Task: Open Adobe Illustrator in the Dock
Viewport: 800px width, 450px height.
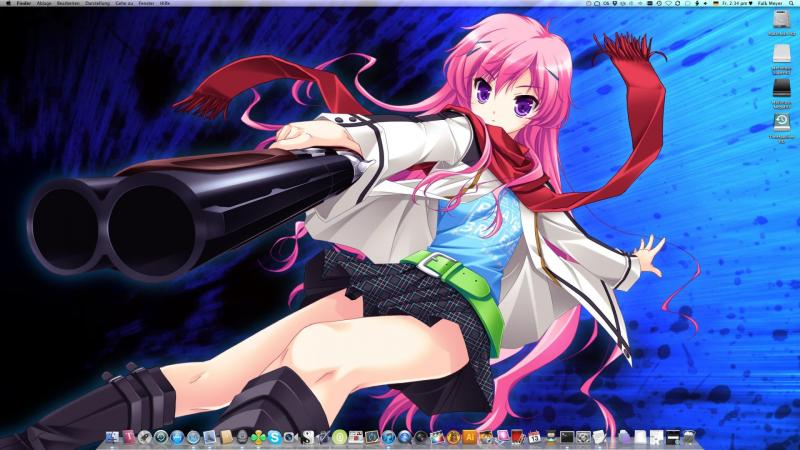Action: click(x=469, y=437)
